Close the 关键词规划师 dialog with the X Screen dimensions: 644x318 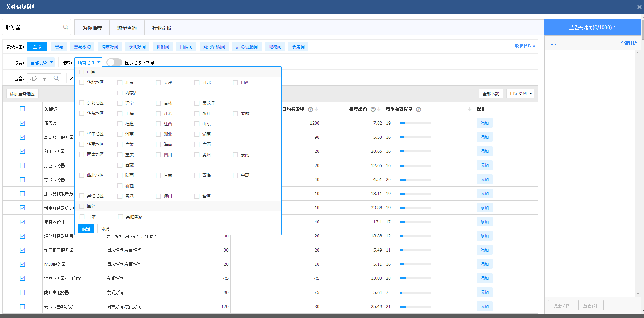[640, 7]
